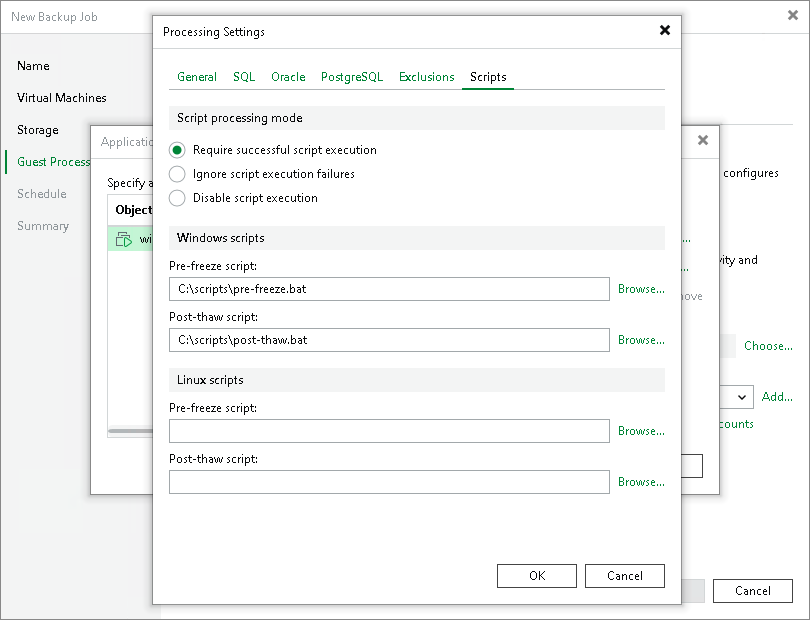Screen dimensions: 810x620
Task: Switch to the General tab
Action: click(x=196, y=77)
